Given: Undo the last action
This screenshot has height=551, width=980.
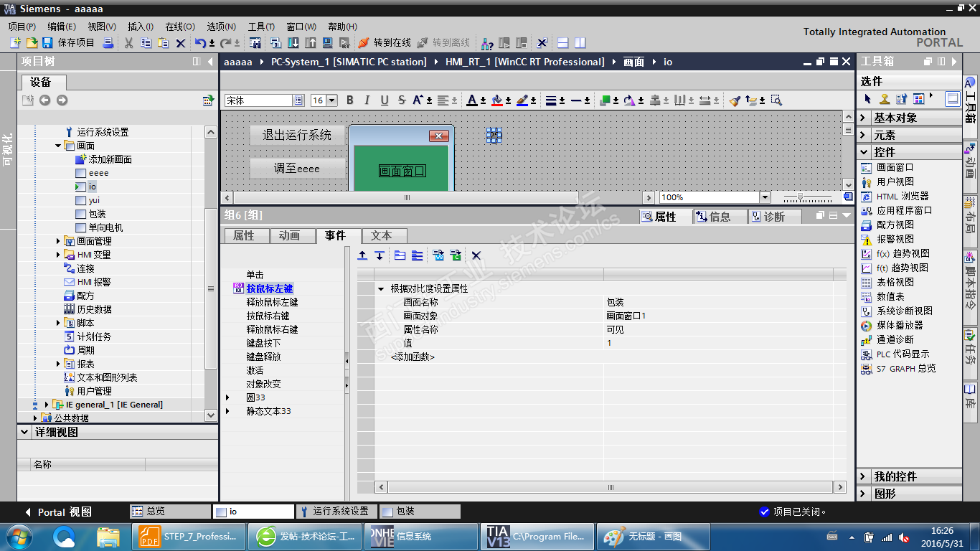Looking at the screenshot, I should [x=201, y=43].
